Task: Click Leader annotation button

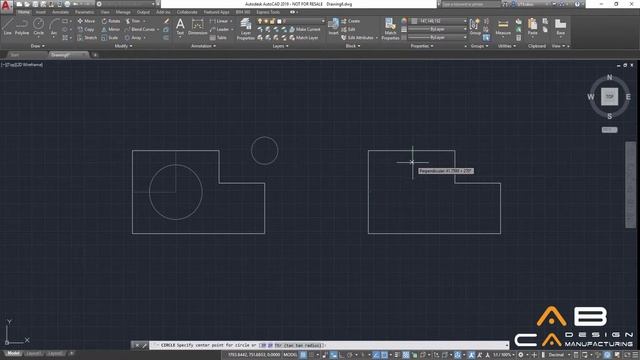Action: click(220, 29)
